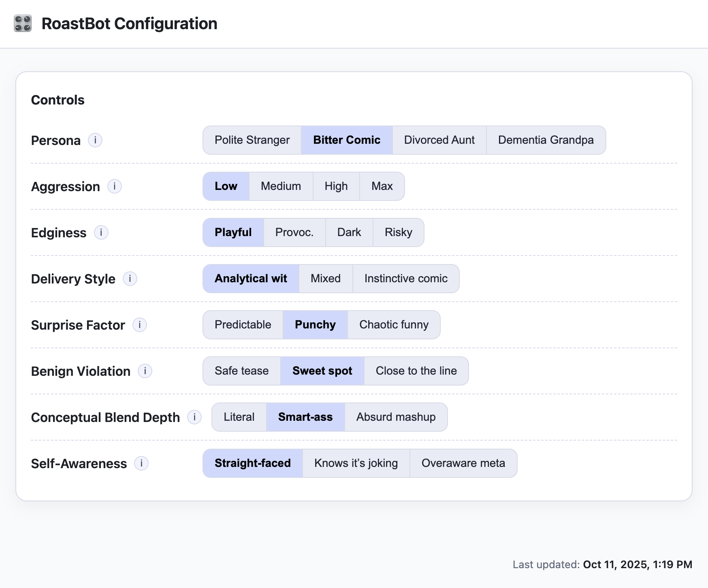Set Aggression to Medium
708x588 pixels.
[x=281, y=186]
